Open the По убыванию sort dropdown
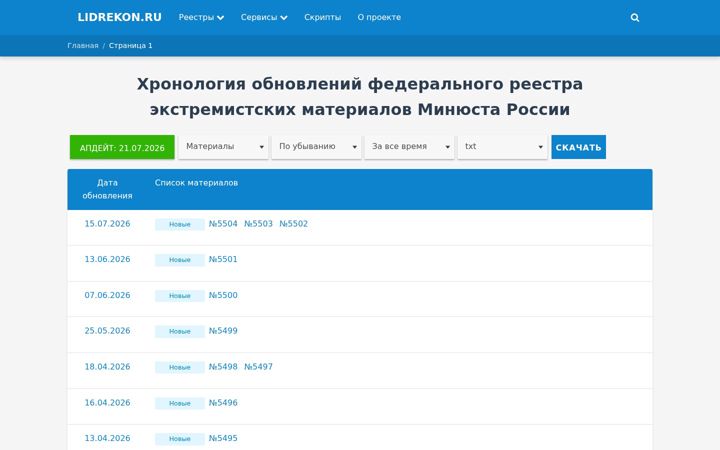The image size is (720, 450). pos(316,146)
